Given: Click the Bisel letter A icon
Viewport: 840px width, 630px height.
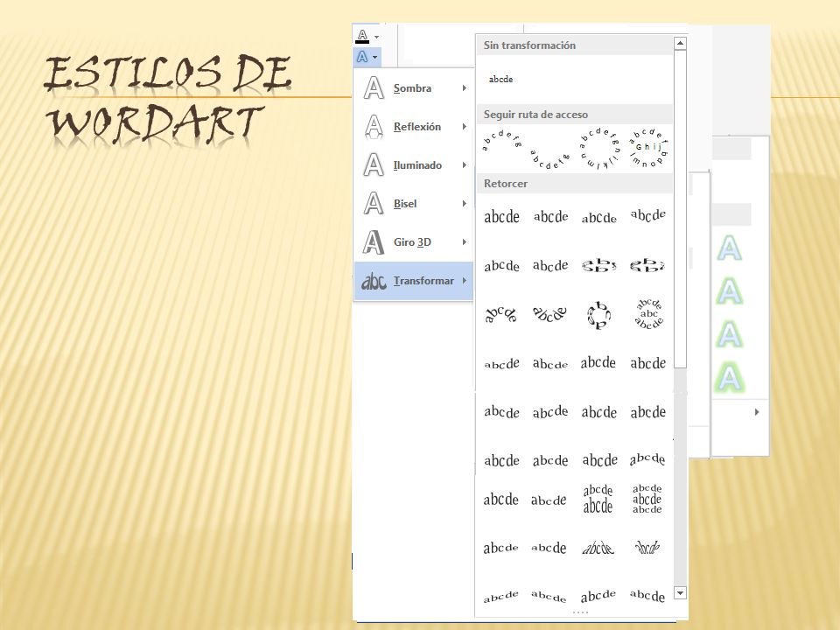Looking at the screenshot, I should pyautogui.click(x=374, y=204).
